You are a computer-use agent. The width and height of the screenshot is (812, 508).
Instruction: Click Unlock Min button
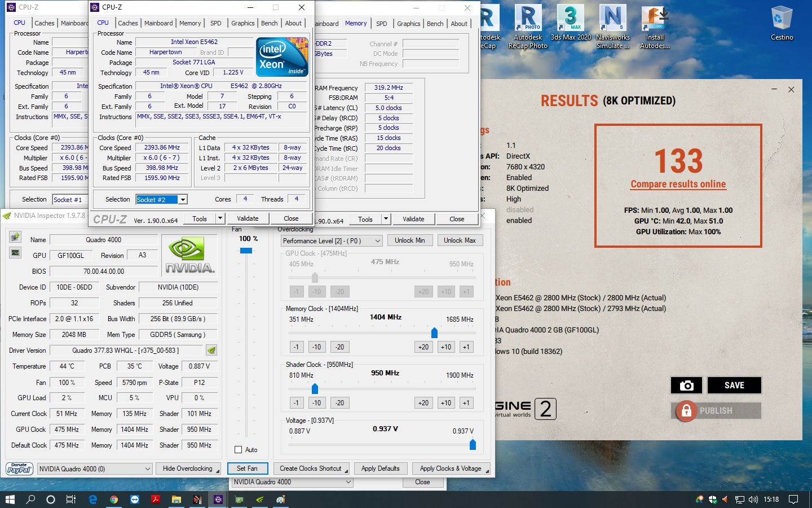[410, 240]
